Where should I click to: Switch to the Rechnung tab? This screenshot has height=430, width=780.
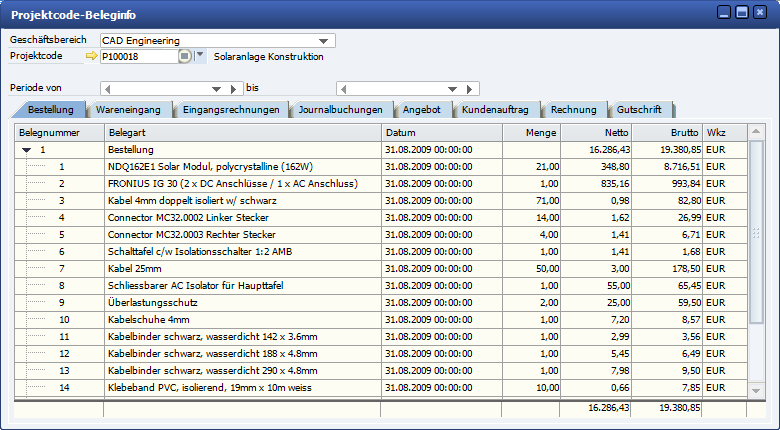click(x=573, y=109)
